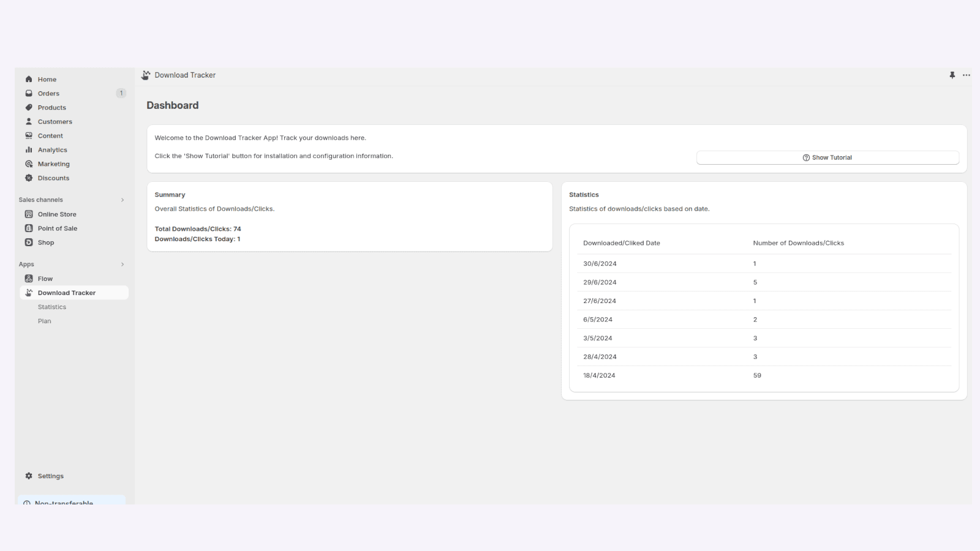Click the Download Tracker icon in page header

[x=145, y=75]
